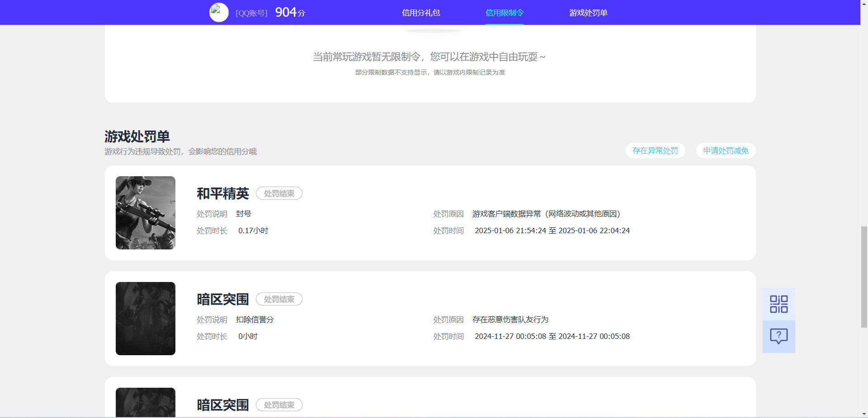
Task: Click the scrollbar down arrow
Action: coord(864,414)
